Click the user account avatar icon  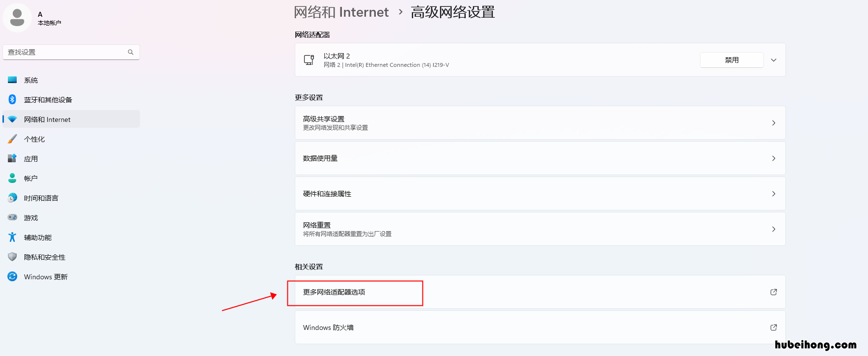pos(17,18)
